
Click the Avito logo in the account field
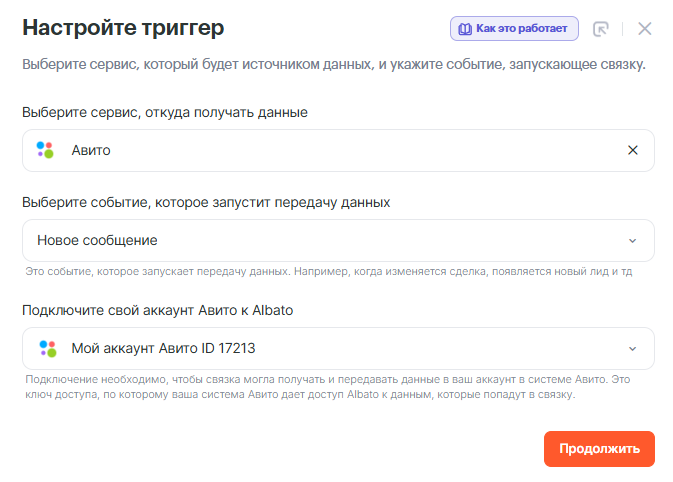pos(47,348)
